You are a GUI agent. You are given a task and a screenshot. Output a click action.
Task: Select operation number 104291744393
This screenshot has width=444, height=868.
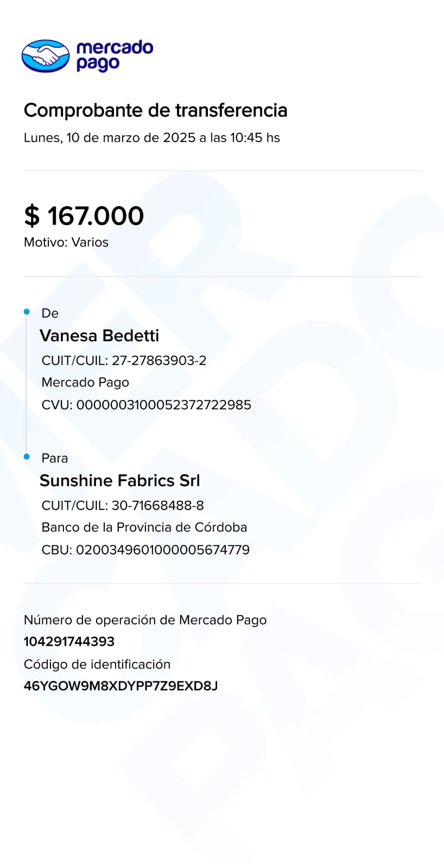pos(69,642)
